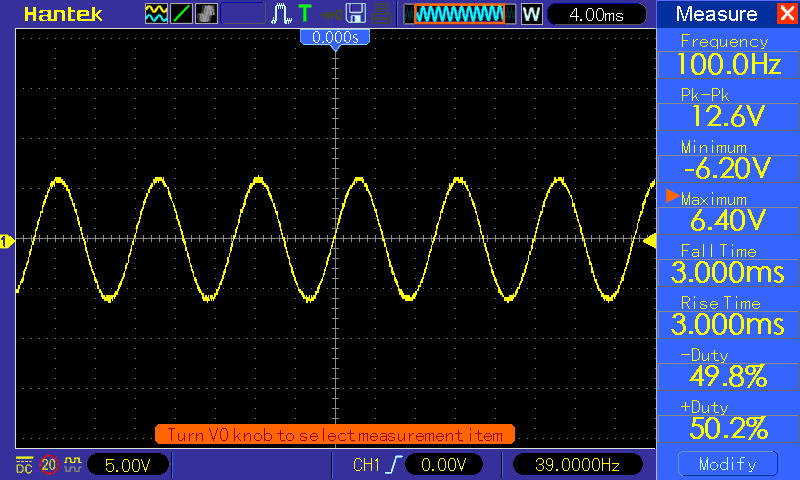This screenshot has height=480, width=800.
Task: Select the -Duty 49.8% measurement item
Action: (x=728, y=369)
